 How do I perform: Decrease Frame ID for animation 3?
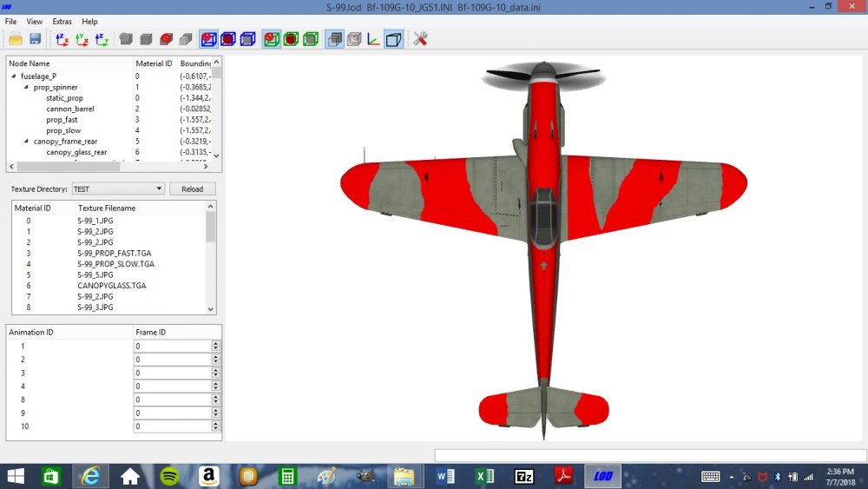[216, 376]
